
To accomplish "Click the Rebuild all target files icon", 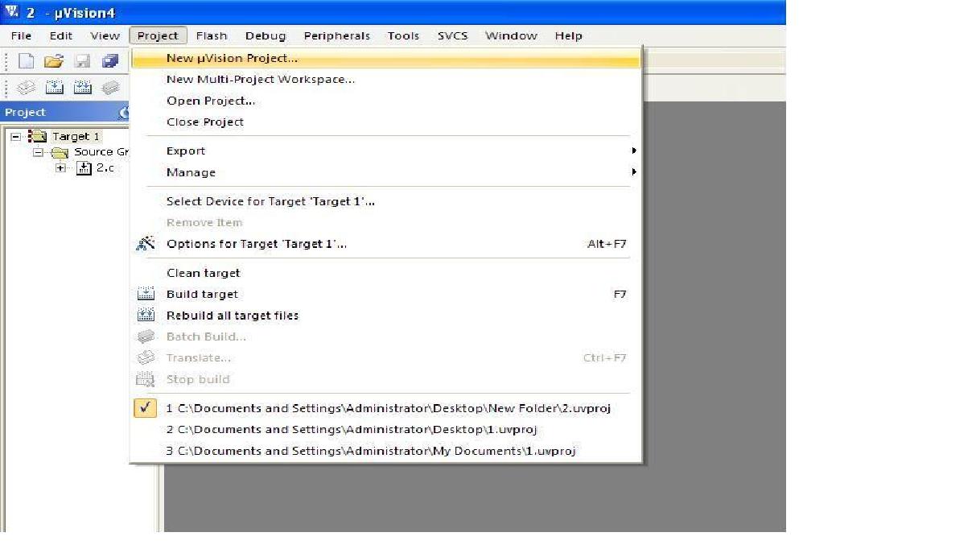I will 146,316.
